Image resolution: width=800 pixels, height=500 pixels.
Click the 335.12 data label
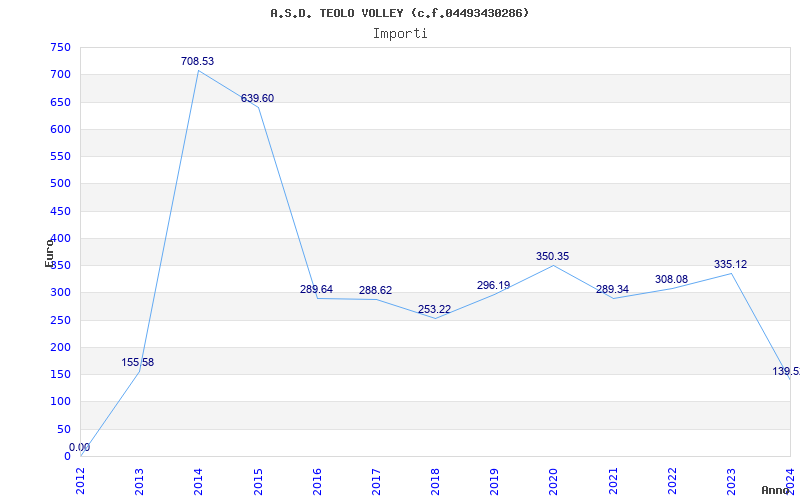(x=730, y=264)
